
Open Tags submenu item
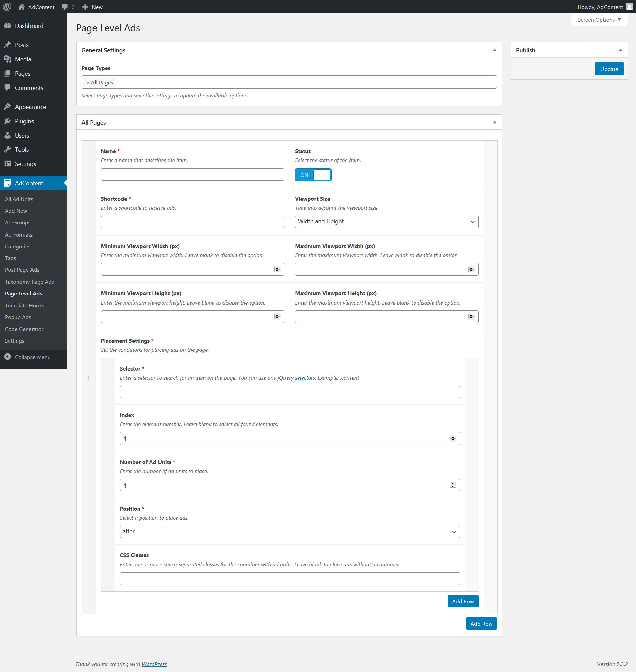pos(10,258)
